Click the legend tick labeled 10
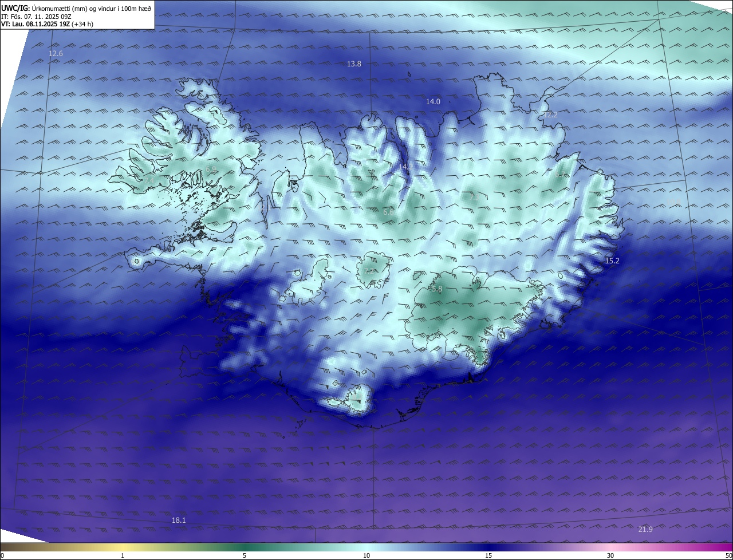733x560 pixels. coord(366,555)
